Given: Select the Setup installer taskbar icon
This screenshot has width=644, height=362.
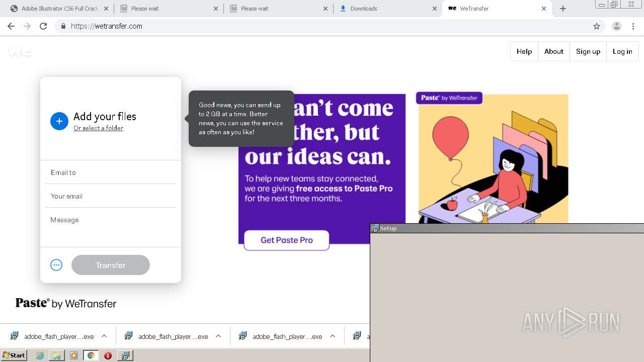Looking at the screenshot, I should 125,355.
